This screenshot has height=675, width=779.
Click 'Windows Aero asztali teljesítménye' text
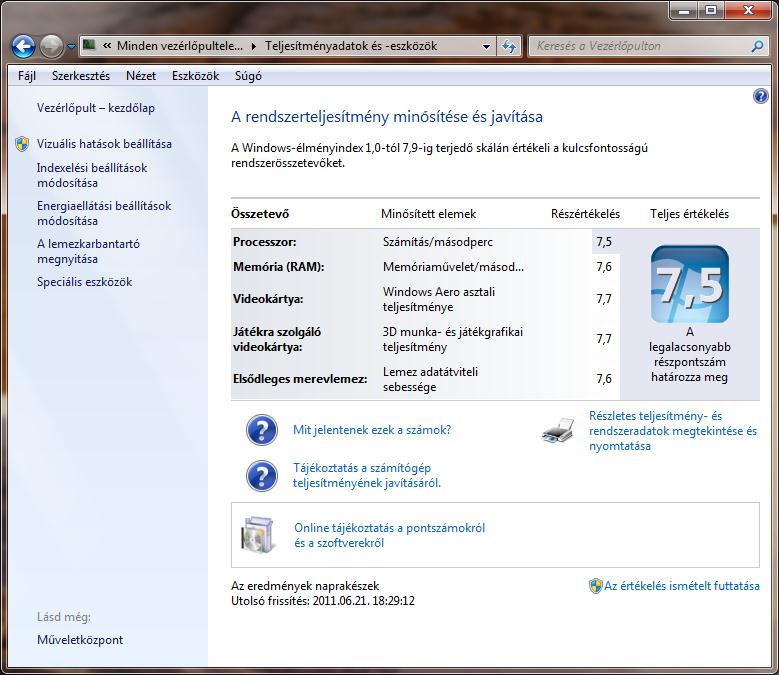439,299
